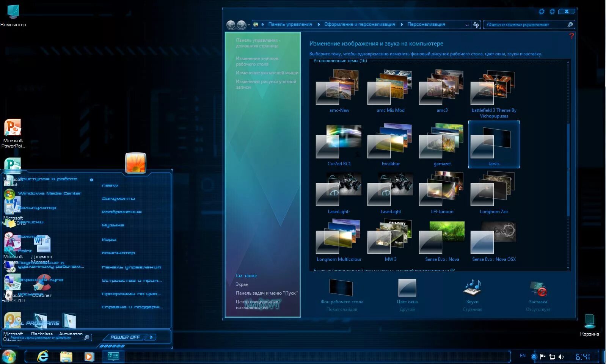Open help via red question mark icon
Screen dimensions: 606x364
click(x=571, y=35)
